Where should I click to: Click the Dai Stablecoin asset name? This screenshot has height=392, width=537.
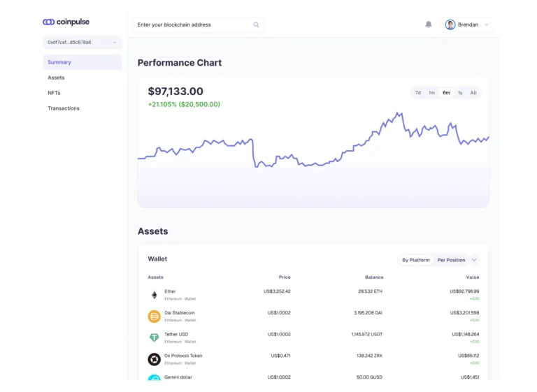point(180,313)
